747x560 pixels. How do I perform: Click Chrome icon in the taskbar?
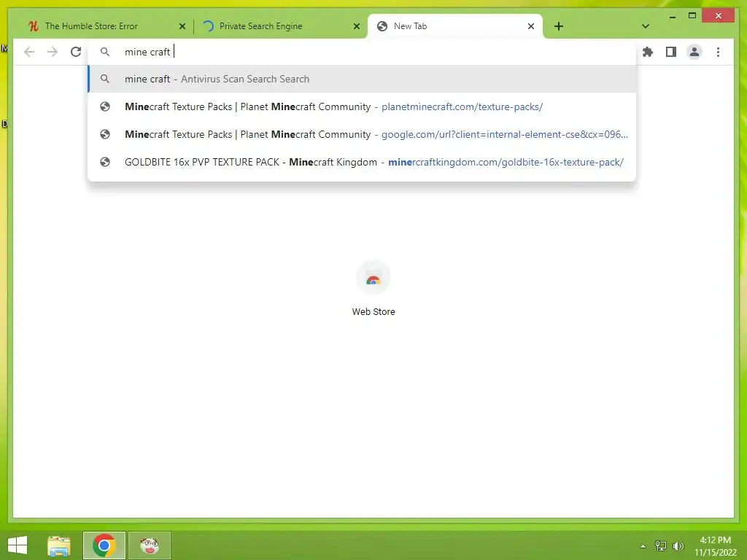pyautogui.click(x=104, y=545)
